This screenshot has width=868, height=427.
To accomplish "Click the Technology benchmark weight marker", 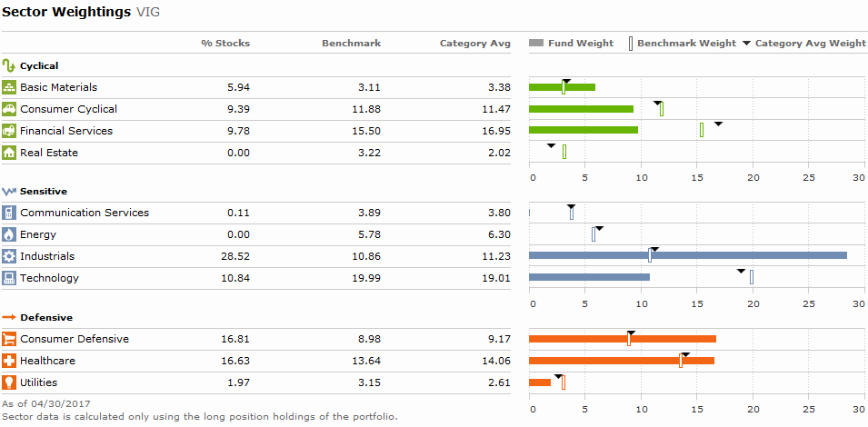I will tap(752, 277).
